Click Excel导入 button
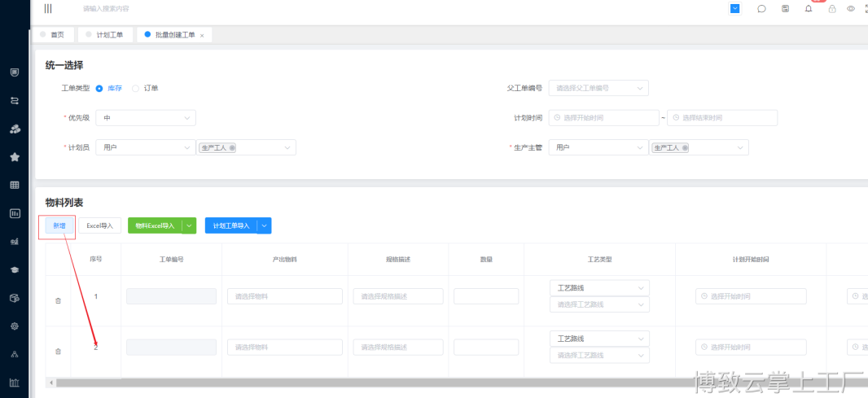Image resolution: width=868 pixels, height=398 pixels. (99, 225)
